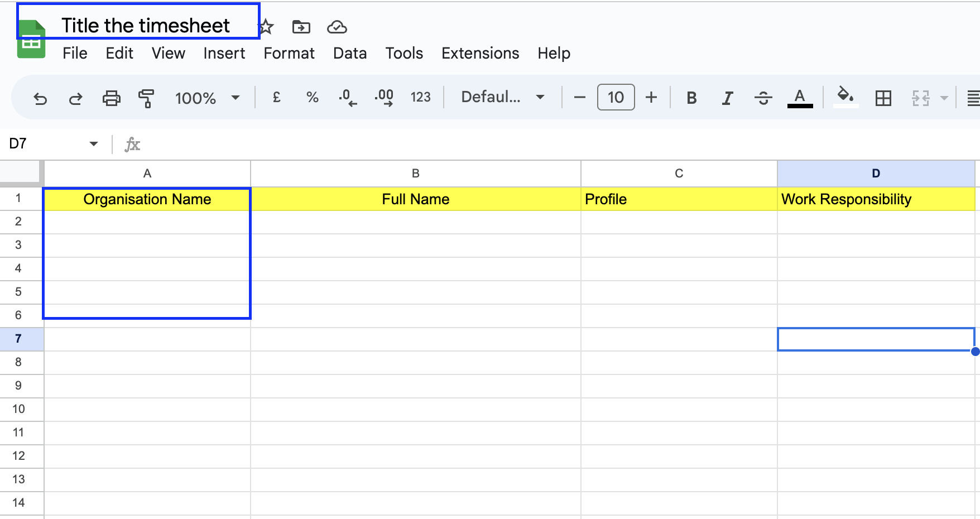Viewport: 980px width, 519px height.
Task: Open the Tools menu
Action: tap(404, 53)
